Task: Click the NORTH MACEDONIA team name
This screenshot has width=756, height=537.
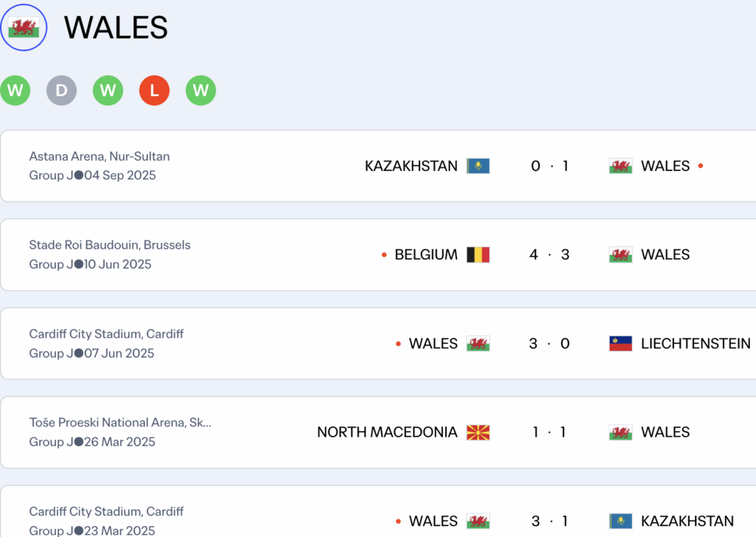Action: click(x=387, y=432)
